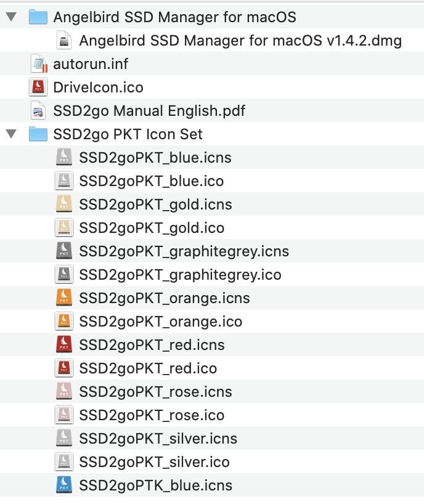Select the SSD2goPKT_silver.ico file name
The height and width of the screenshot is (504, 424).
pos(154,462)
